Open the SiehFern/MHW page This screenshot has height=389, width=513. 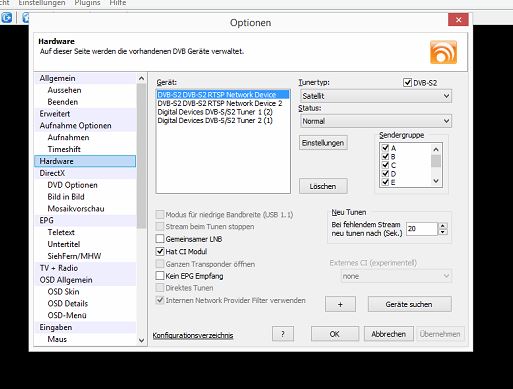(x=74, y=256)
